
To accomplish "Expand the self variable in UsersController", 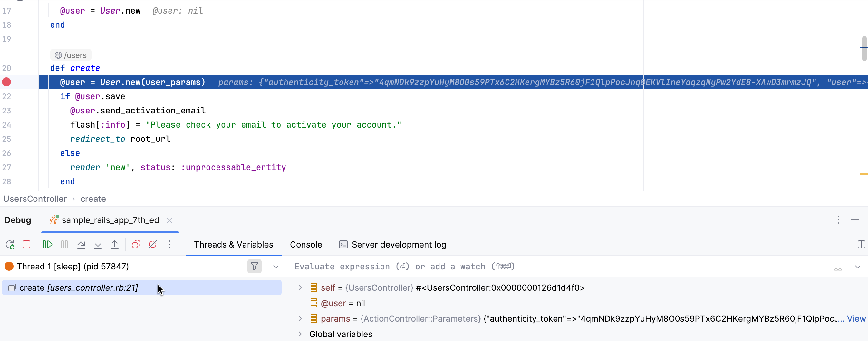I will [300, 287].
